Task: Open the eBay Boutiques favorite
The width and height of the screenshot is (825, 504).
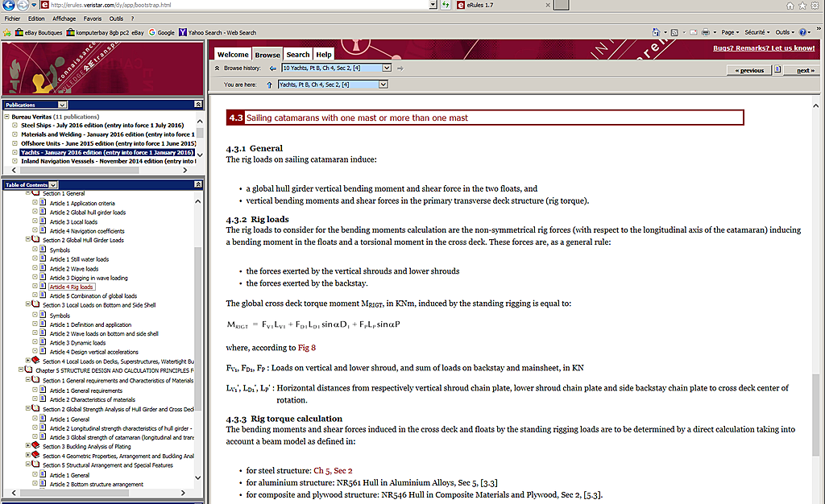Action: (x=39, y=32)
